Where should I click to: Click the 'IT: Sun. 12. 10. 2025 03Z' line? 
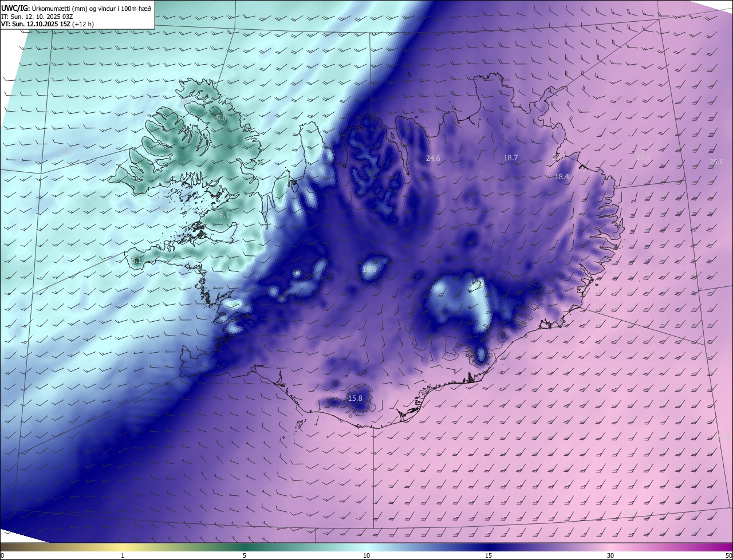[37, 17]
